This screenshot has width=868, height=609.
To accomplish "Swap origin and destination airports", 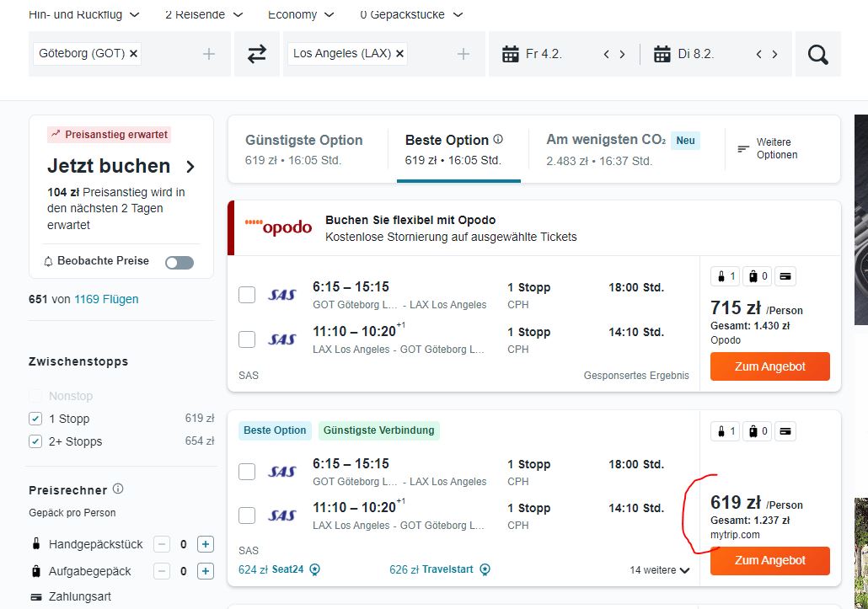I will pos(256,54).
